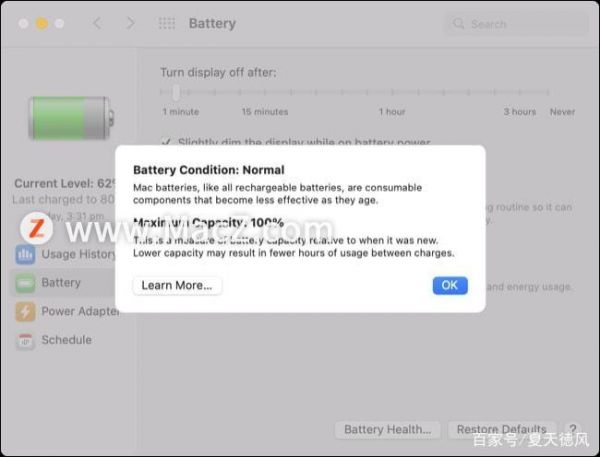
Task: Click the Power Adapter lightning icon
Action: coord(25,311)
